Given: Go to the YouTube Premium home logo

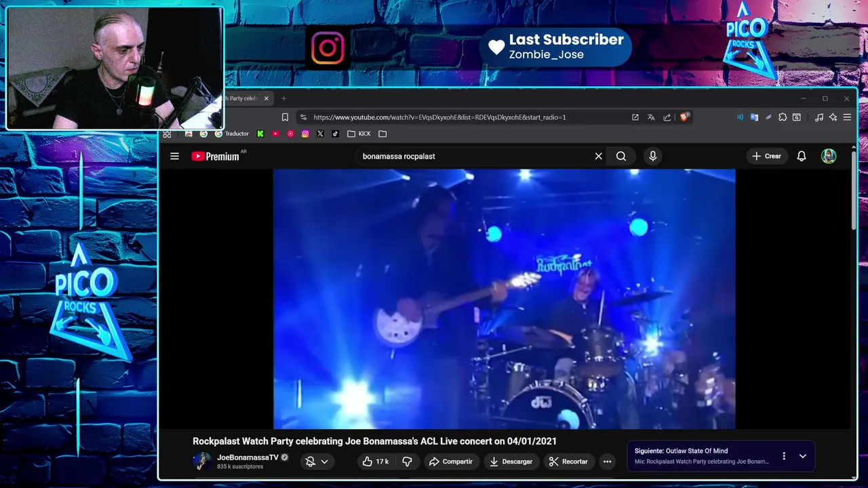Looking at the screenshot, I should [x=216, y=156].
